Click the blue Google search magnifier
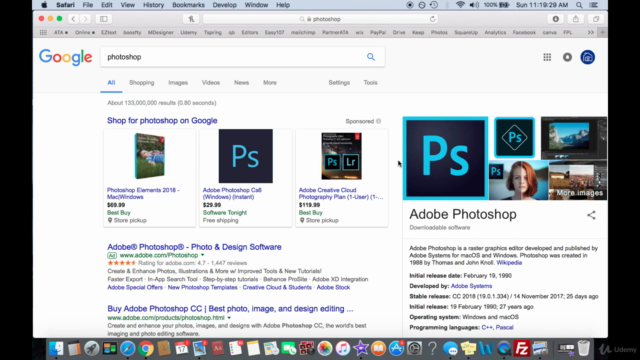The width and height of the screenshot is (640, 360). pos(371,57)
